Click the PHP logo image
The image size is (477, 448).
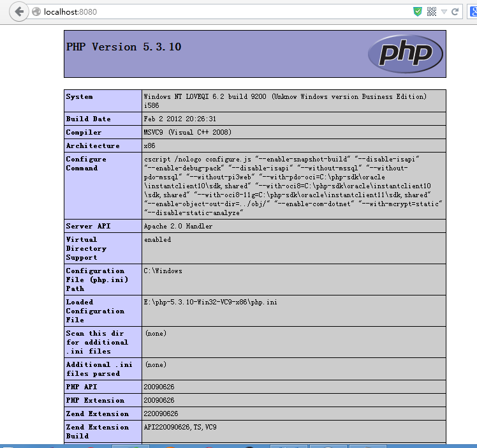pos(406,54)
